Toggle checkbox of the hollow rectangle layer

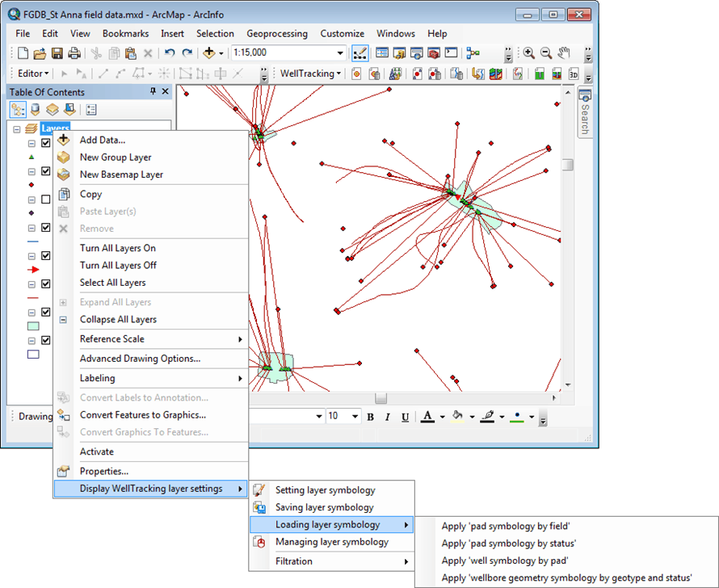[x=46, y=341]
